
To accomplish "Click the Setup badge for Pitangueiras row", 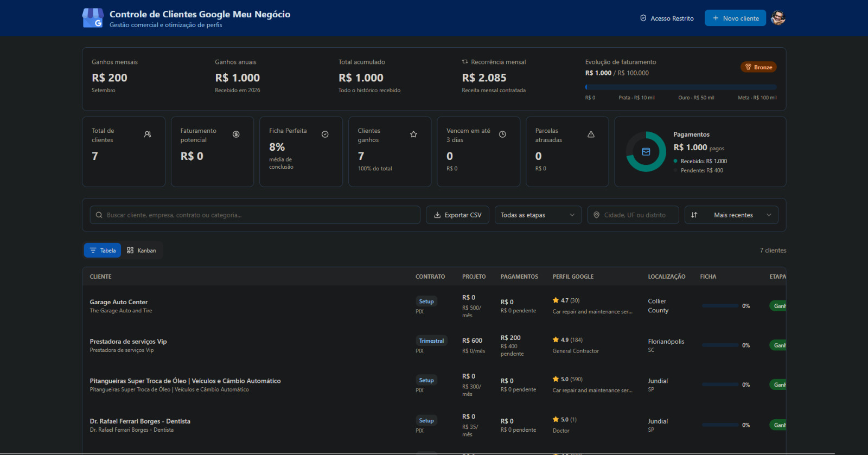I will point(426,380).
